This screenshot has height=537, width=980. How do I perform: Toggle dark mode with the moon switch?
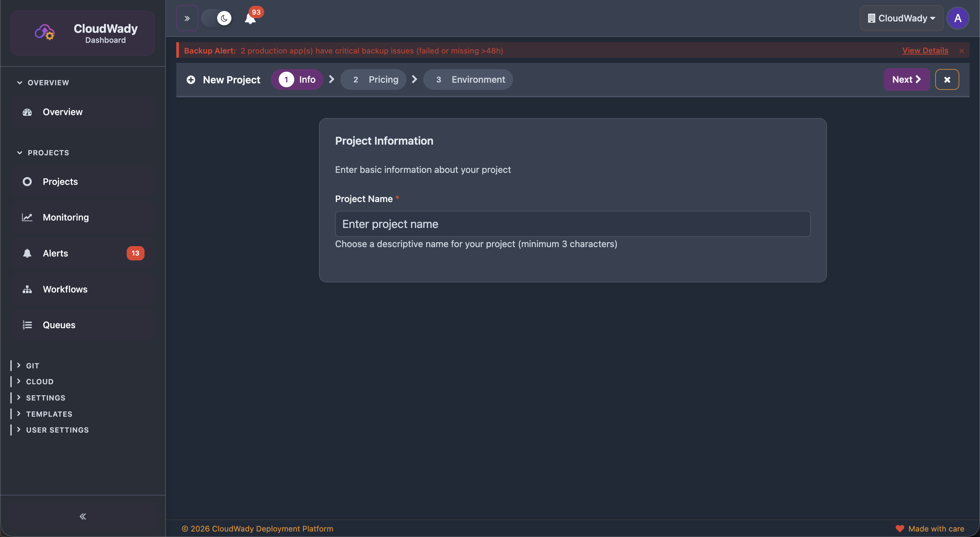point(217,18)
